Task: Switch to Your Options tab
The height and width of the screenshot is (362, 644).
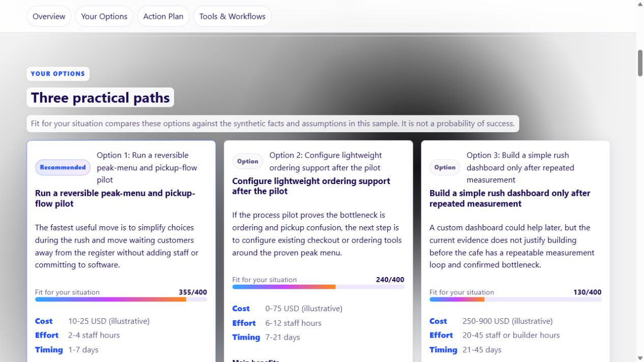Action: (x=104, y=16)
